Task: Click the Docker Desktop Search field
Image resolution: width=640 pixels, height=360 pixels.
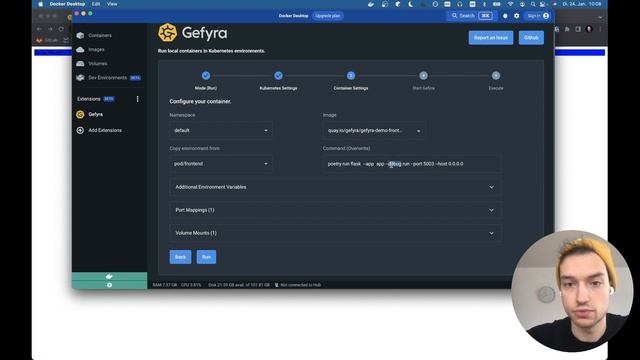Action: (x=471, y=16)
